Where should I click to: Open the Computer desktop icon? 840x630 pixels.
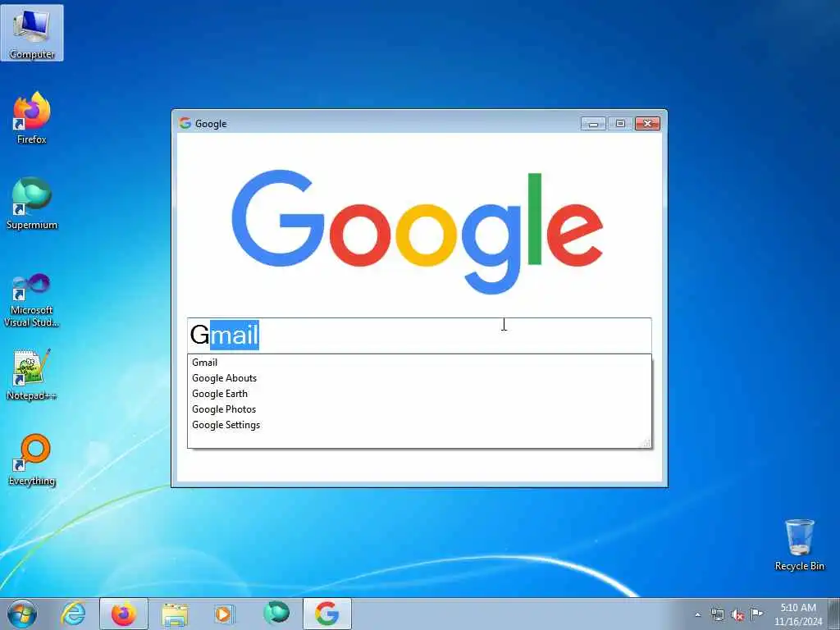tap(32, 33)
